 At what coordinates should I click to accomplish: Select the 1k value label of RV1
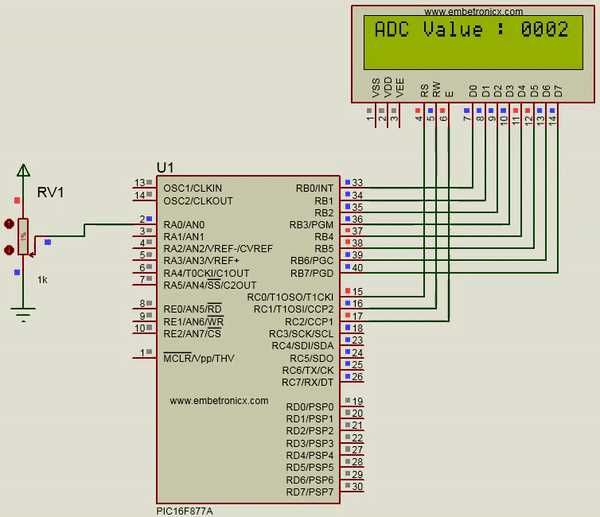point(42,280)
